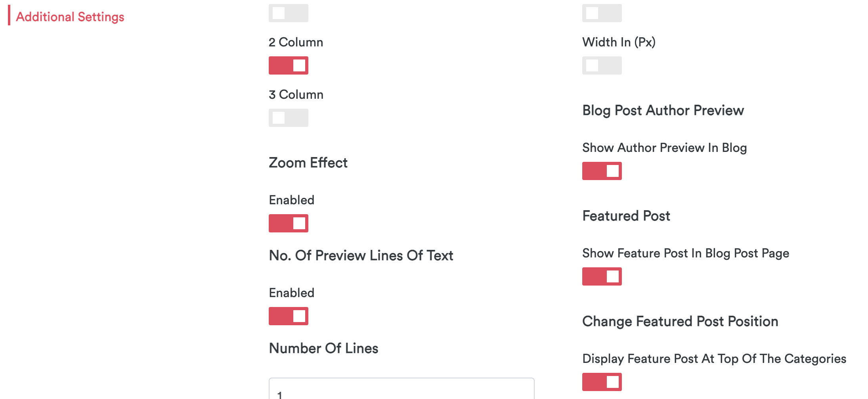This screenshot has width=868, height=399.
Task: Open the Additional Settings section
Action: [x=70, y=17]
